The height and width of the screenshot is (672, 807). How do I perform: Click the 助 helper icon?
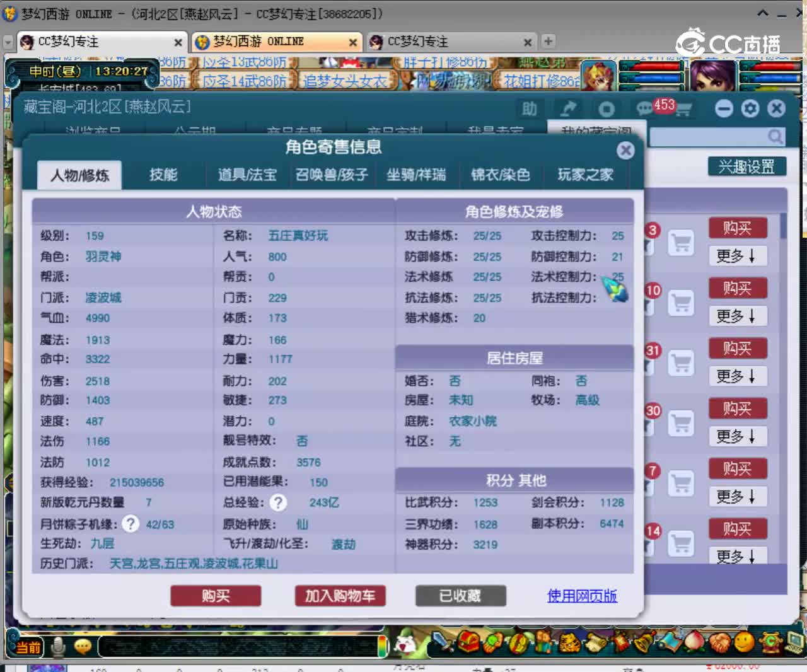[529, 109]
